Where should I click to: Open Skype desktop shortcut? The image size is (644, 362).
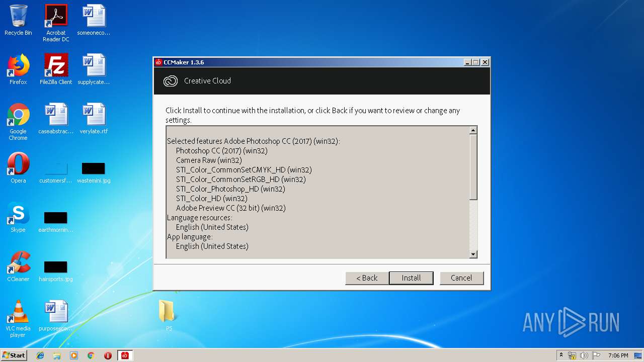click(x=18, y=217)
